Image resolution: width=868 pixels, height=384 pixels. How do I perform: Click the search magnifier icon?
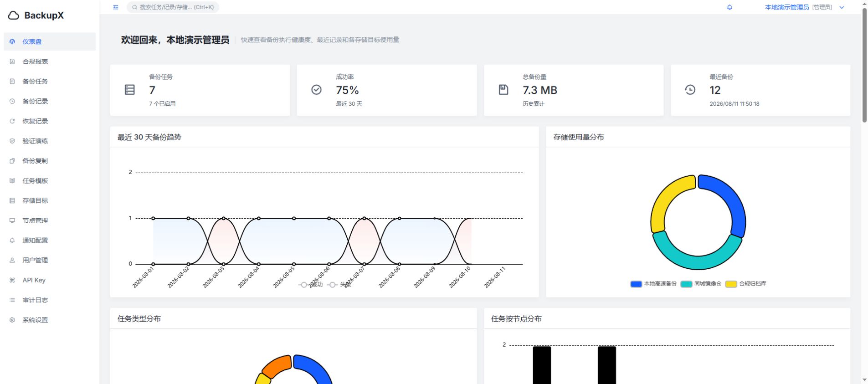coord(135,7)
